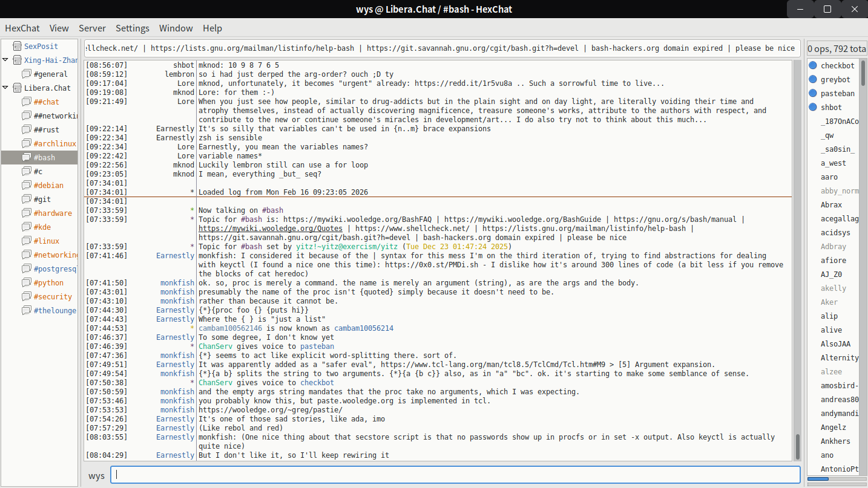The image size is (868, 488).
Task: Open the mywiki.wooledge.org/Quotes link
Action: 270,229
